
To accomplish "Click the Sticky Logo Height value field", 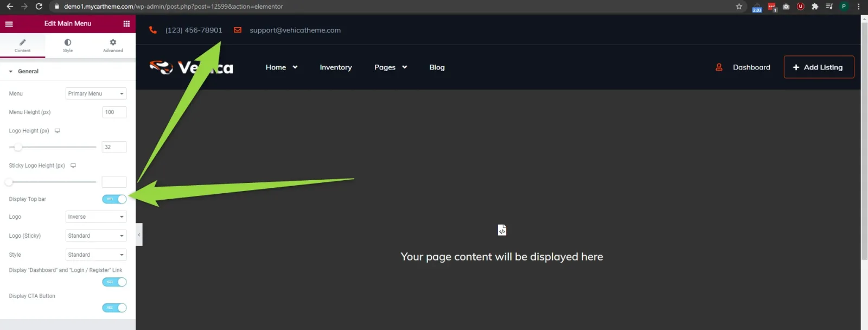I will pos(114,182).
